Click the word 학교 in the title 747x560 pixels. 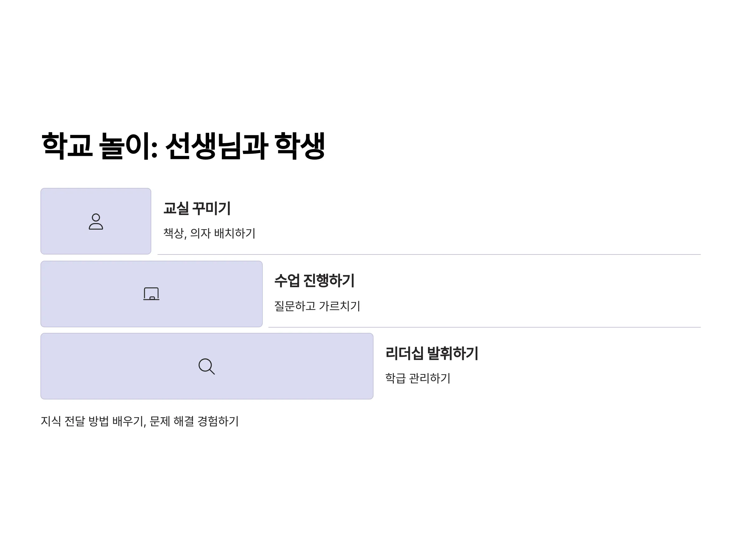coord(67,146)
